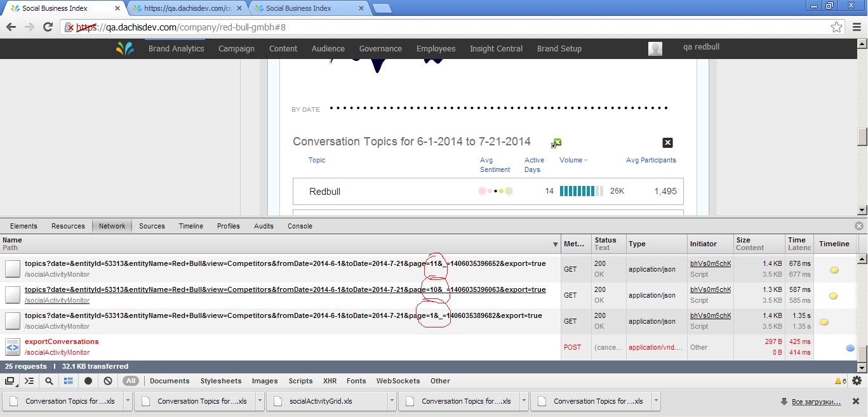Filter network requests by Other

440,381
